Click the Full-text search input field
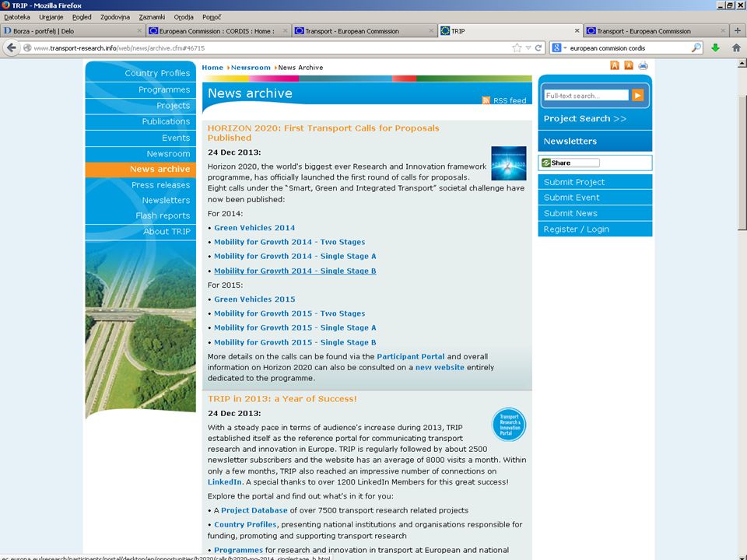This screenshot has width=747, height=560. 586,95
